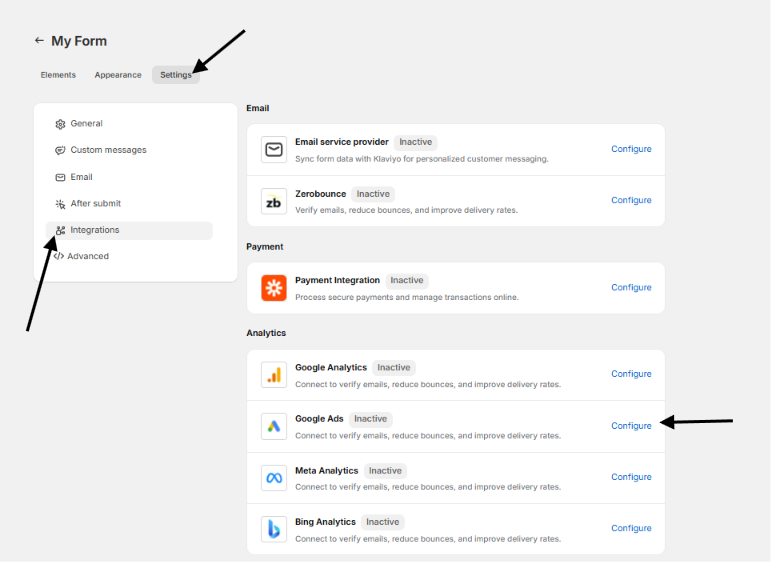
Task: Click the back arrow beside My Form
Action: pyautogui.click(x=39, y=40)
